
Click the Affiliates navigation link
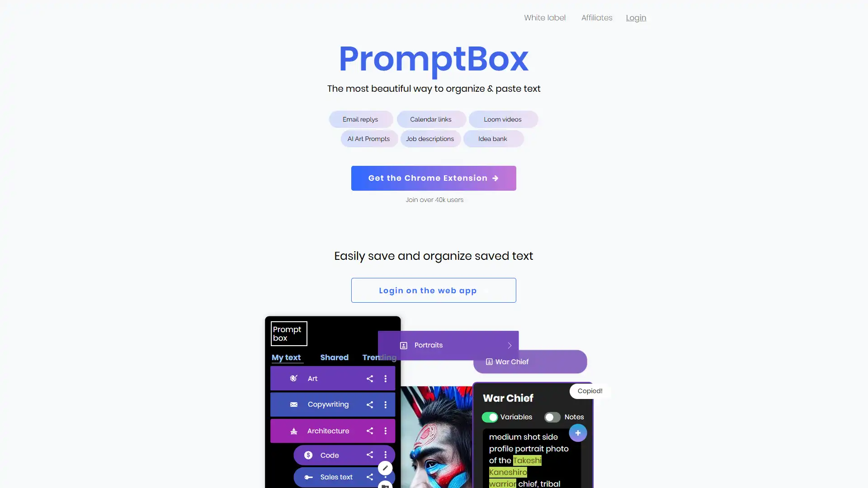[597, 17]
